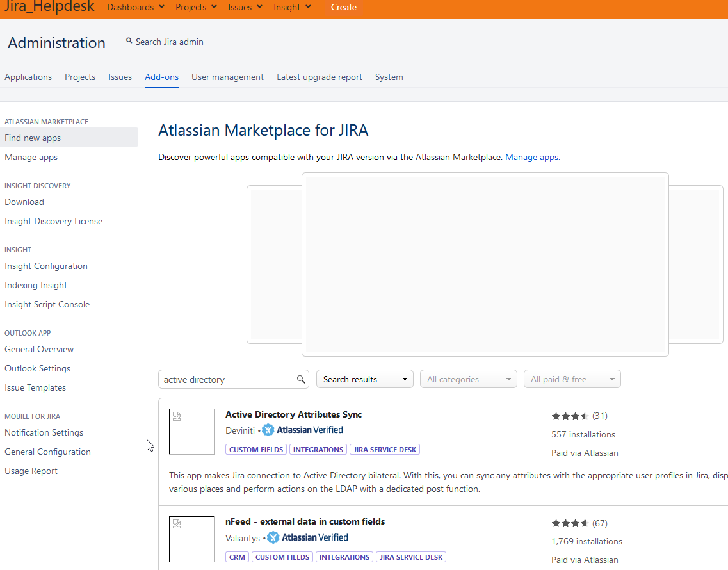Open the Projects dropdown in top bar

(x=196, y=8)
